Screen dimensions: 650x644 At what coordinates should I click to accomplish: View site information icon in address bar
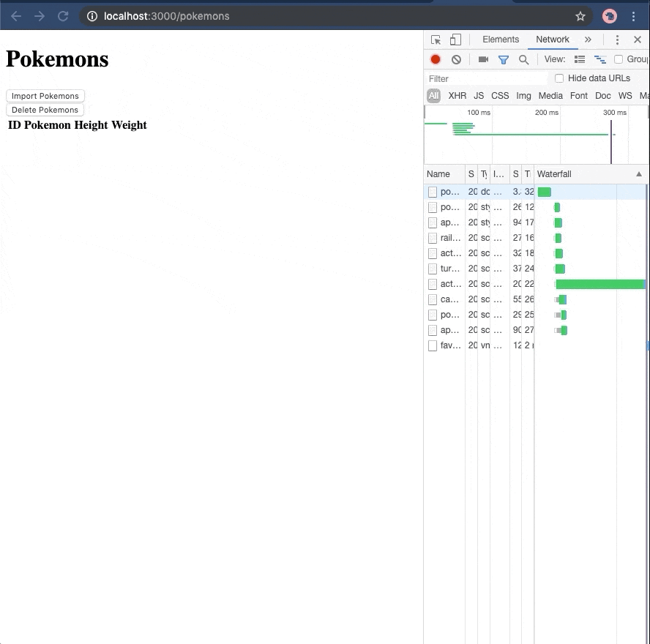[x=92, y=16]
